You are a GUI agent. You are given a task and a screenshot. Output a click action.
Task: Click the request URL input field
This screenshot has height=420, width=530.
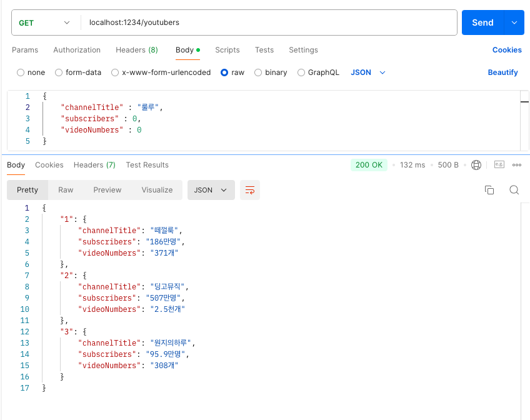[269, 22]
